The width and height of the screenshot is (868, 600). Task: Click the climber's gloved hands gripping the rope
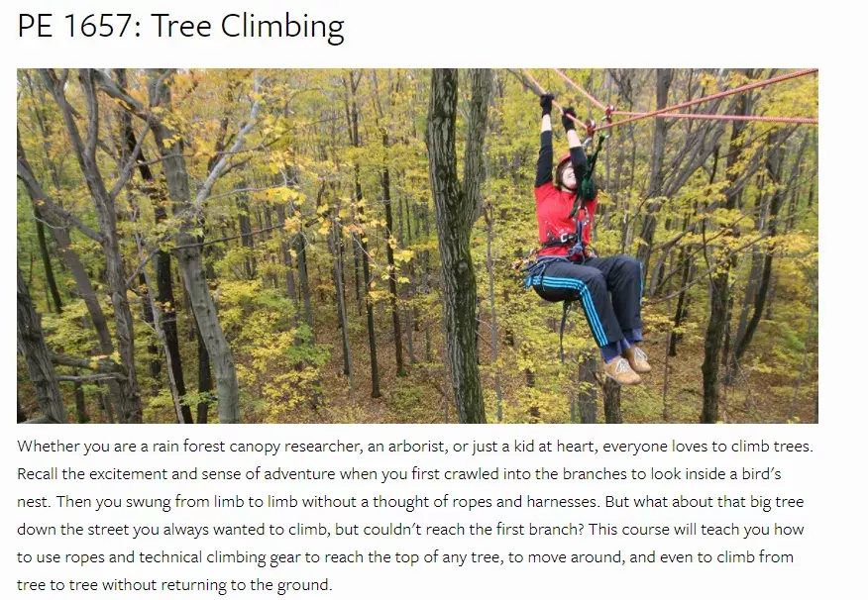[557, 107]
